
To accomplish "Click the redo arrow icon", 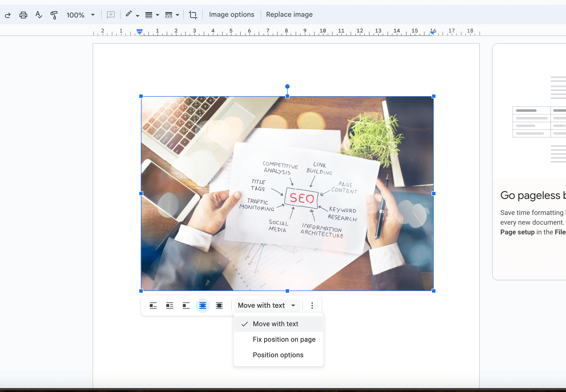I will pos(8,15).
